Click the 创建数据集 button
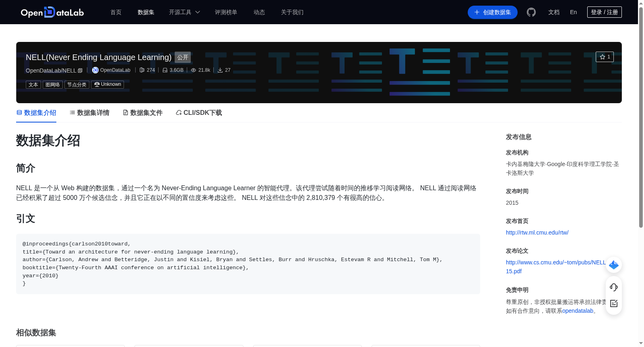The height and width of the screenshot is (347, 644). click(x=493, y=12)
